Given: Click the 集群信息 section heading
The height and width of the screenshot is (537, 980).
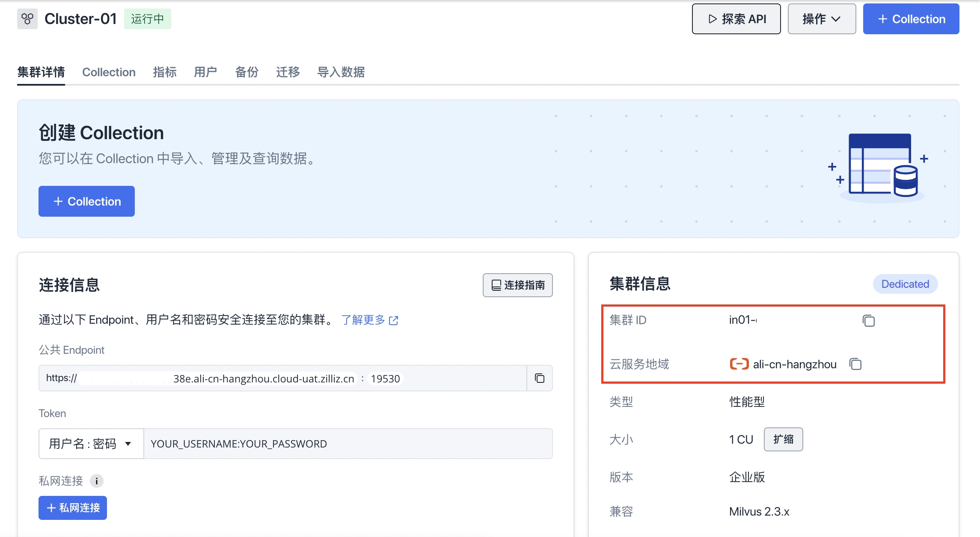Looking at the screenshot, I should (x=640, y=284).
